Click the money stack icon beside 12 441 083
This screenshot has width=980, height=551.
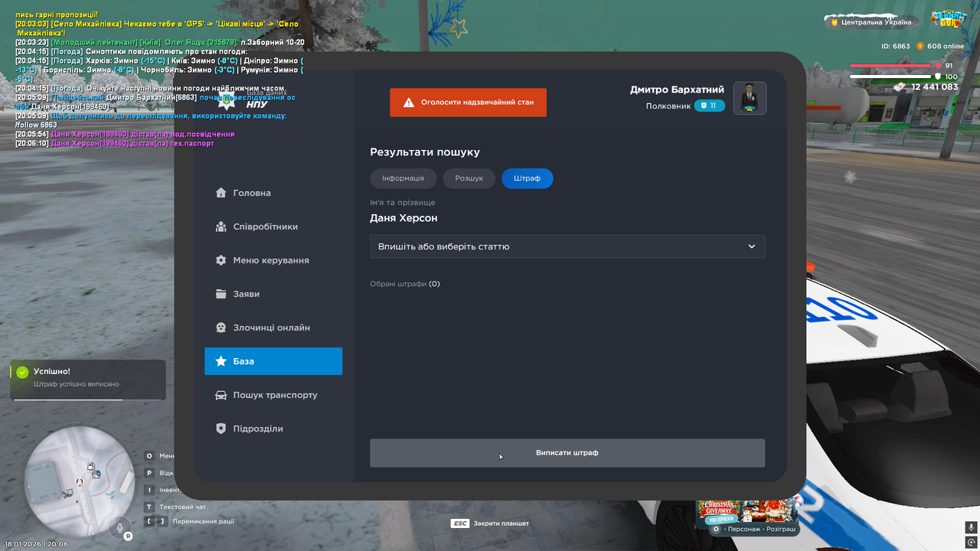pyautogui.click(x=900, y=87)
